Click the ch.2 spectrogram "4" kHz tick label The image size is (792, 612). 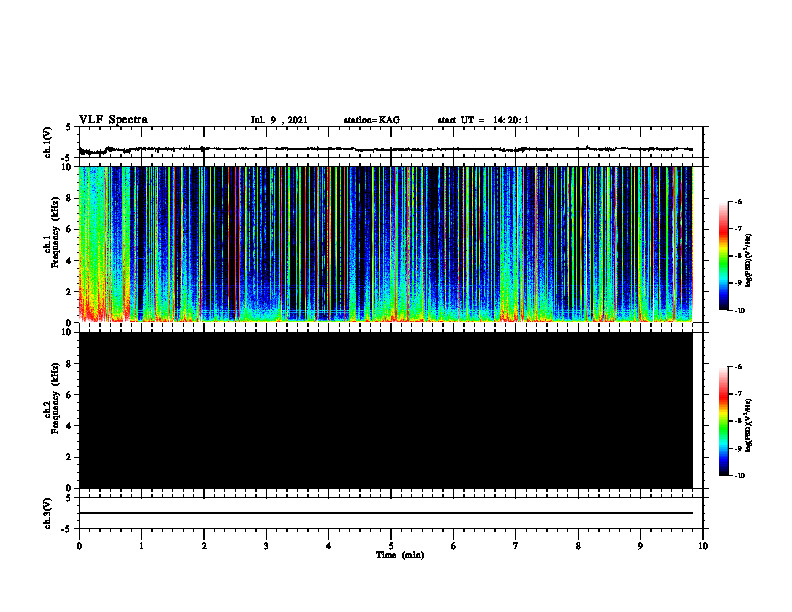[71, 426]
